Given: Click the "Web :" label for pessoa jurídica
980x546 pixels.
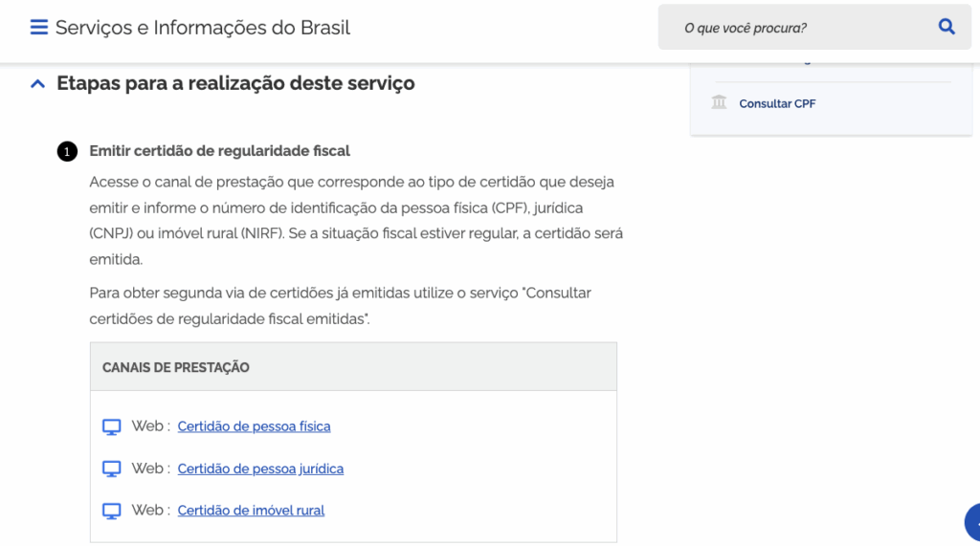Looking at the screenshot, I should click(150, 469).
